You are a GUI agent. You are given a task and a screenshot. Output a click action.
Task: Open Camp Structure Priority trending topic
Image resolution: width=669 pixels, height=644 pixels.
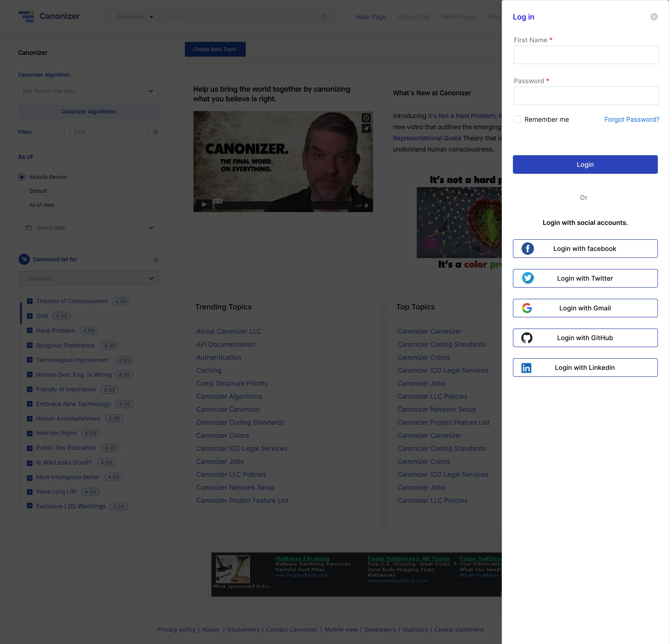(232, 383)
